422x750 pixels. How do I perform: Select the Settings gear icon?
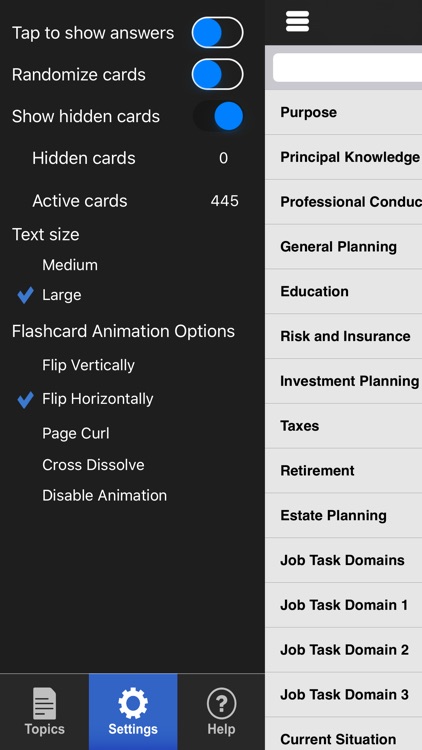point(133,704)
